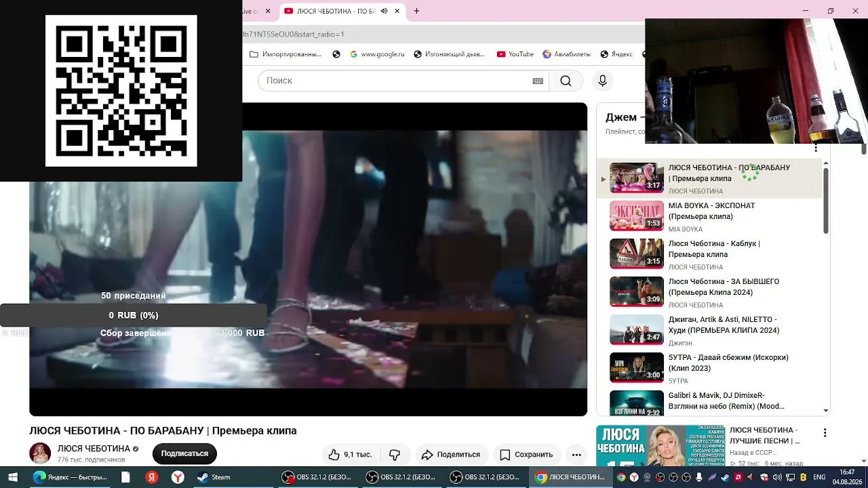This screenshot has height=488, width=868.
Task: Click the '776 тыс. подписчиков' subscriber count
Action: pyautogui.click(x=92, y=460)
